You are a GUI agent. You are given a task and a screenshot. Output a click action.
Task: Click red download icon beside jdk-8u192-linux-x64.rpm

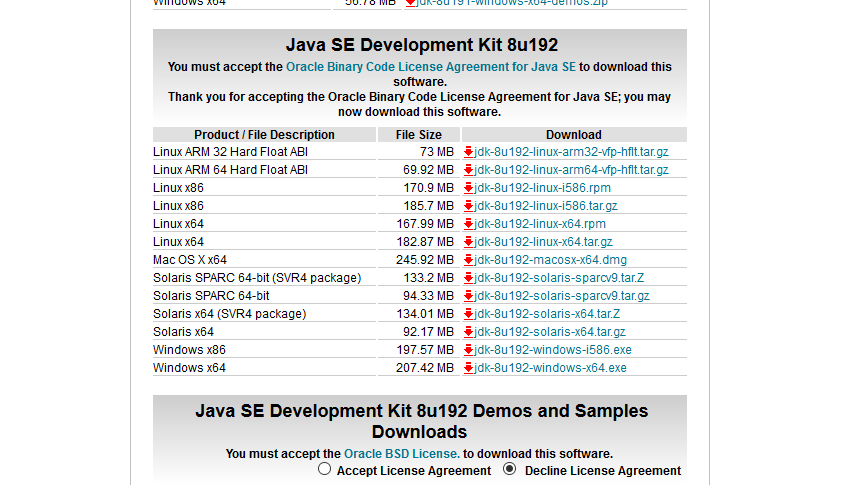[x=468, y=224]
